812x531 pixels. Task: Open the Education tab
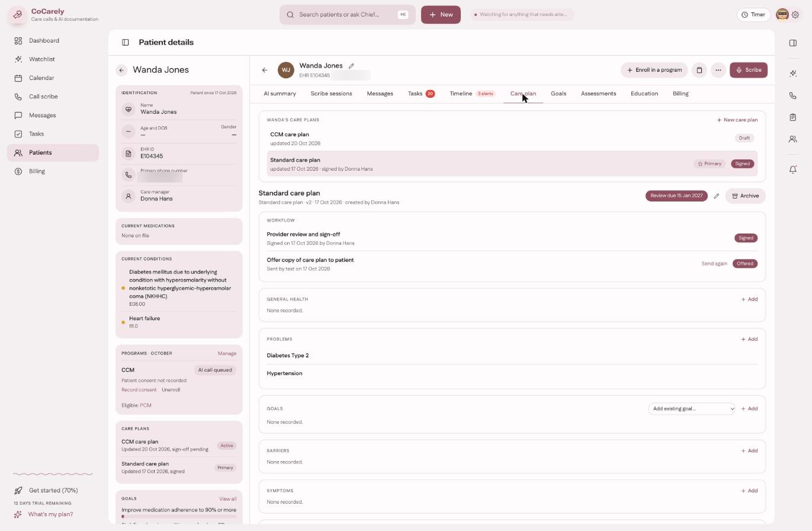tap(644, 94)
